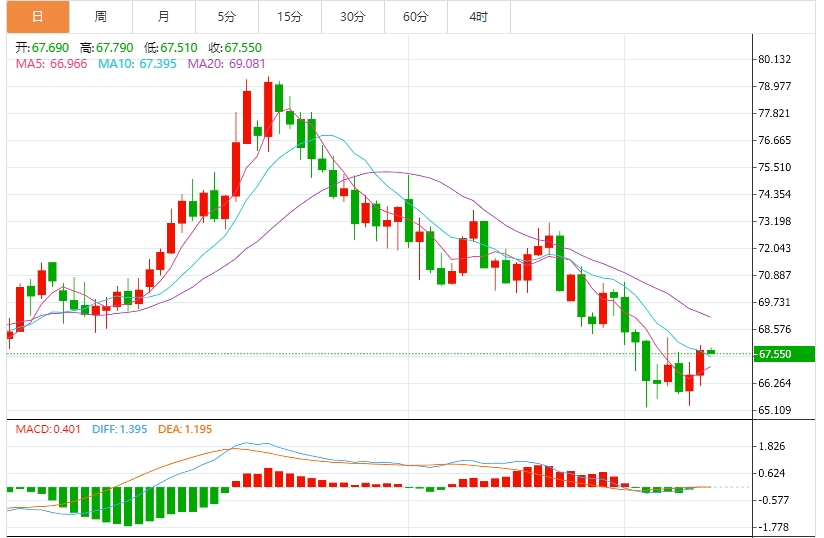824x538 pixels.
Task: Click the close price 收:67.550
Action: click(x=235, y=48)
